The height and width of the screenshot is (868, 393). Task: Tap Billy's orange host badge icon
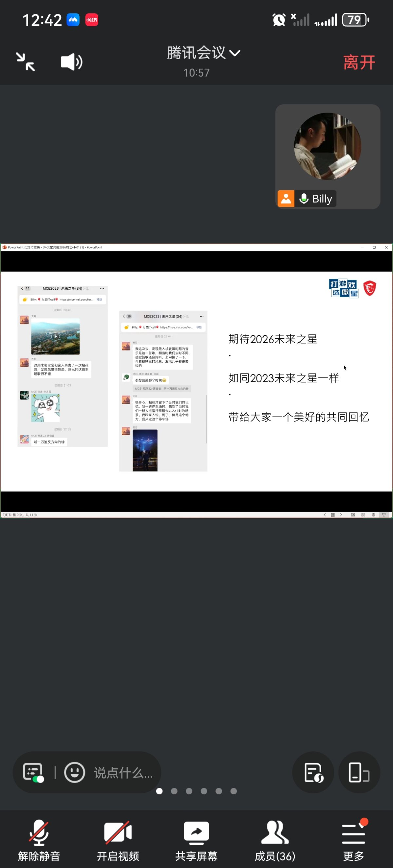[286, 198]
